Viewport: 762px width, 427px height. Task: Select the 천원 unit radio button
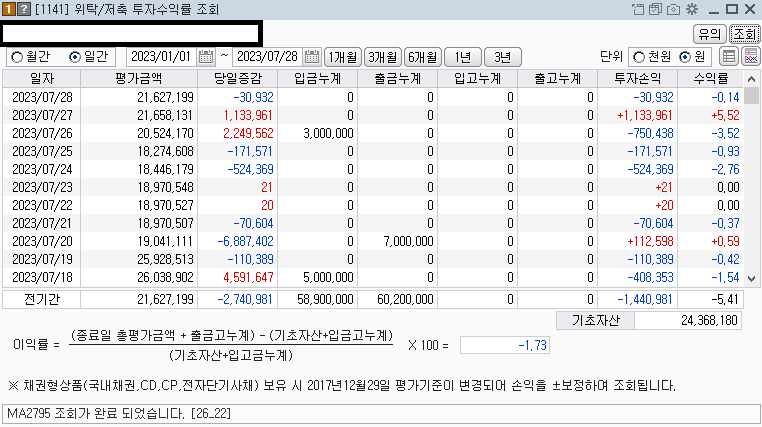point(639,57)
